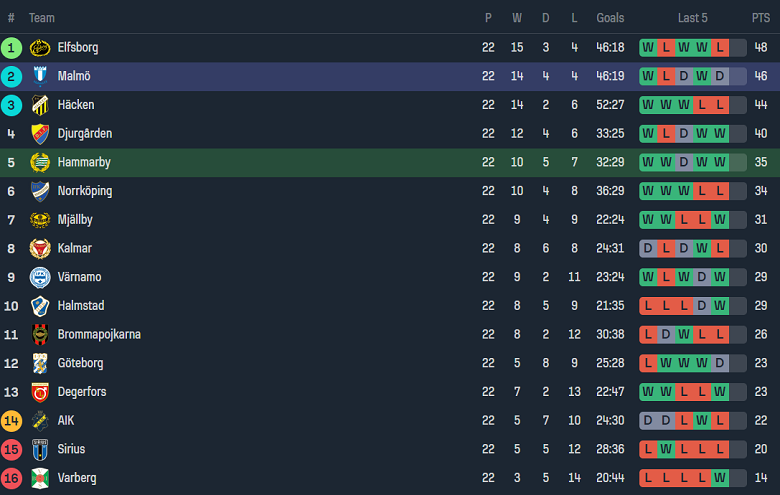Click the Brommapojkarna club crest icon
Screen dimensions: 780x495
pyautogui.click(x=40, y=334)
